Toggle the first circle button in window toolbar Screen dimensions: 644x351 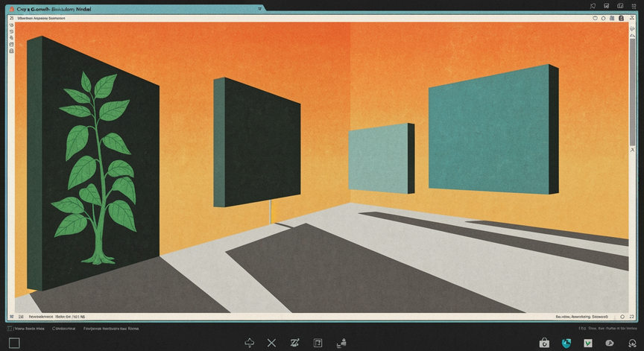[x=595, y=18]
